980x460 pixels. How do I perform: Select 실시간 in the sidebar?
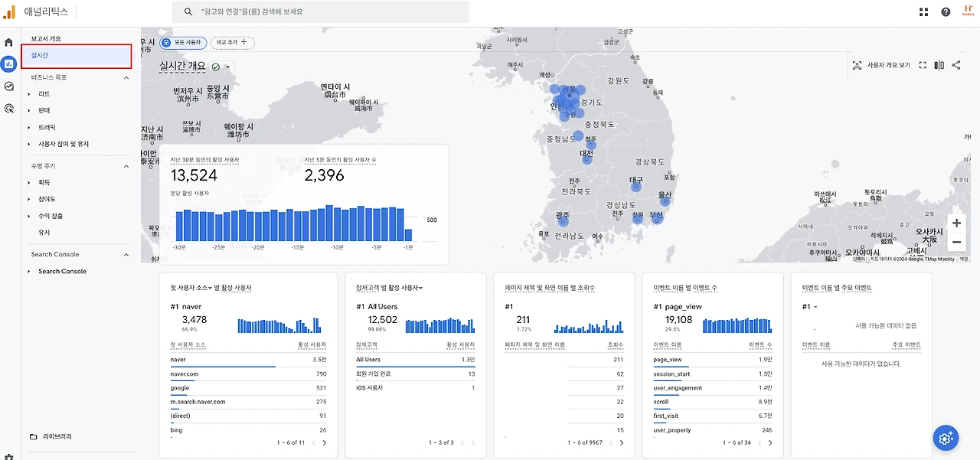77,55
